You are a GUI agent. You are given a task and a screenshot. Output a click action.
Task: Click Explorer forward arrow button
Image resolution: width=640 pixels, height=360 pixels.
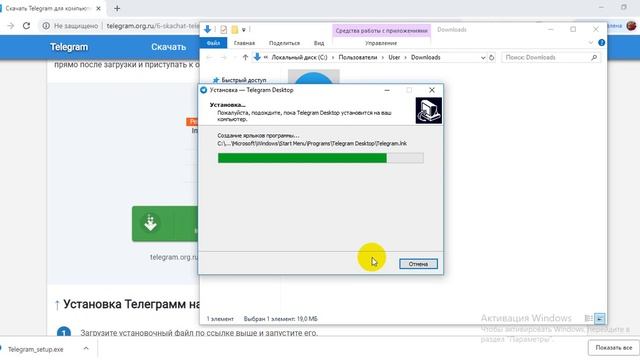[x=223, y=58]
